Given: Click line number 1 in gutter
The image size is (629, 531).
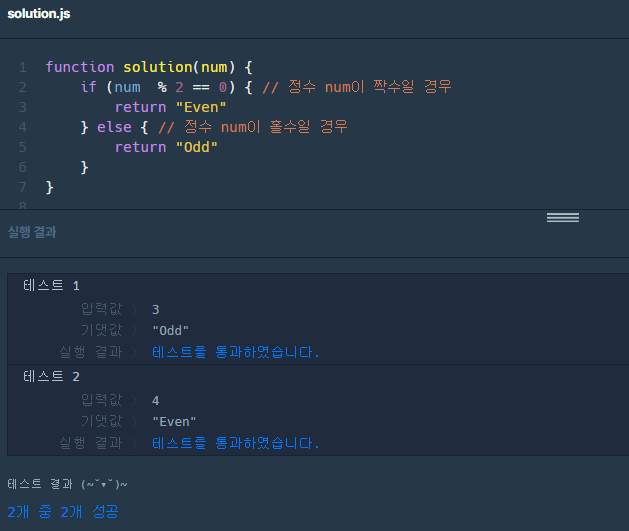Looking at the screenshot, I should (23, 67).
